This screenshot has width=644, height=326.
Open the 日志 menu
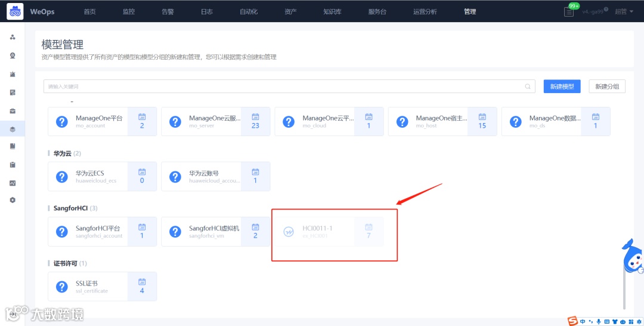pyautogui.click(x=206, y=11)
